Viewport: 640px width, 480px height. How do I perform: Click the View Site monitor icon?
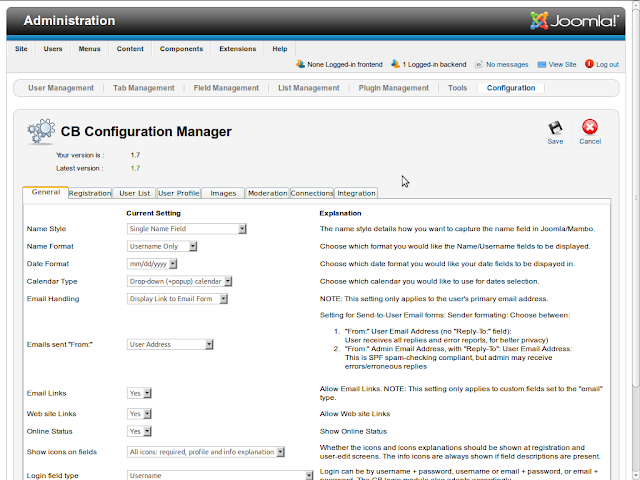542,64
